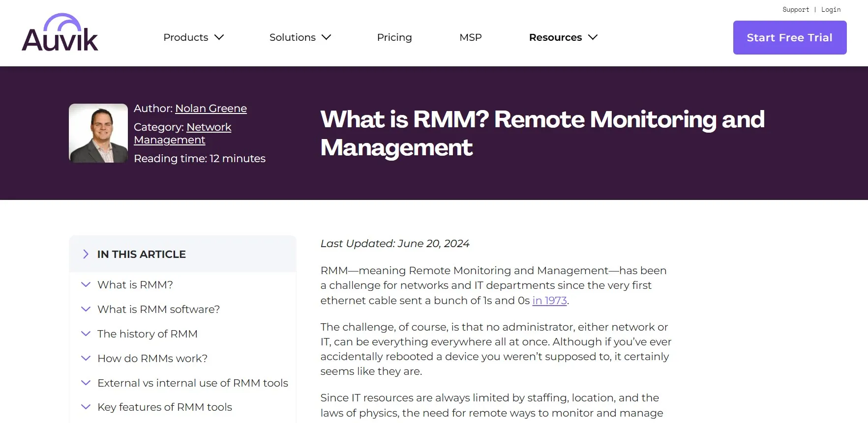Collapse the In This Article panel
868x423 pixels.
182,254
